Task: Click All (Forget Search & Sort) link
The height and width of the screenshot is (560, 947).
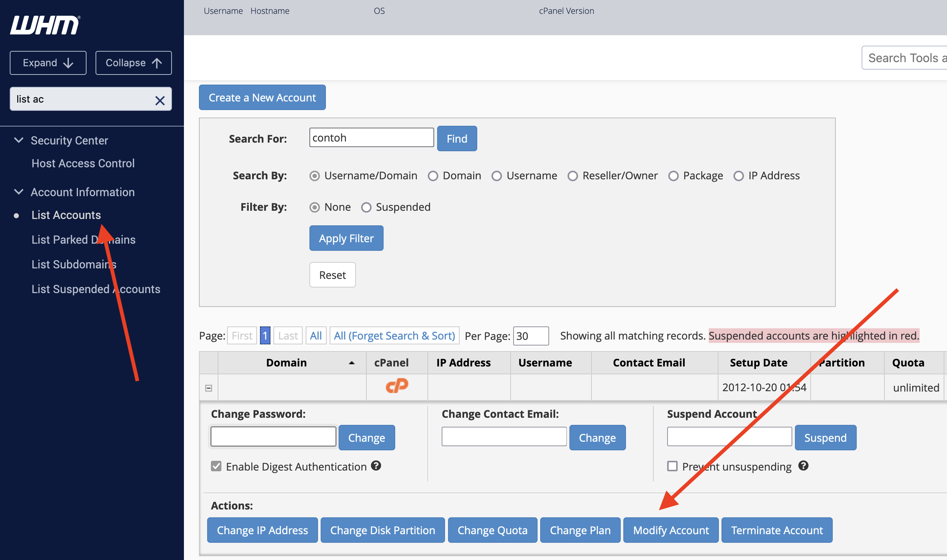Action: point(394,335)
